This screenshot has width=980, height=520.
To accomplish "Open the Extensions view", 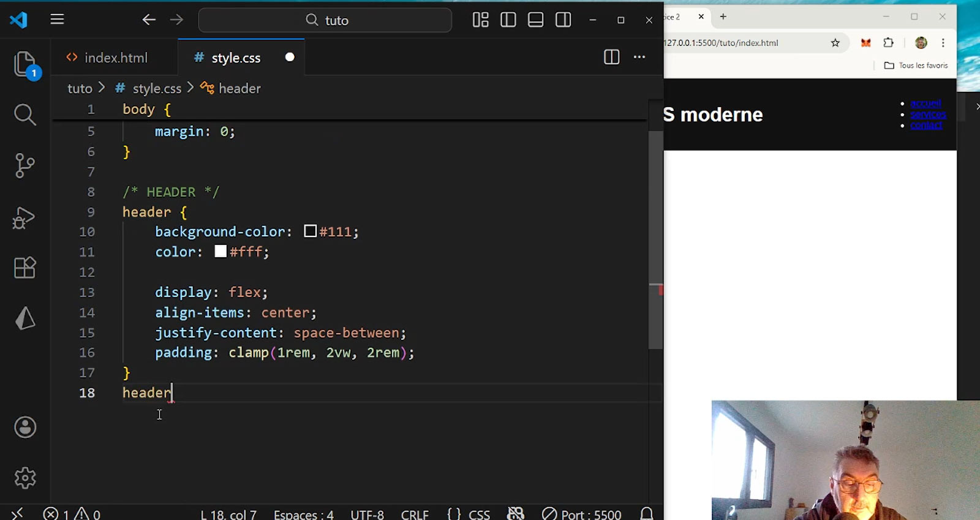I will click(24, 268).
